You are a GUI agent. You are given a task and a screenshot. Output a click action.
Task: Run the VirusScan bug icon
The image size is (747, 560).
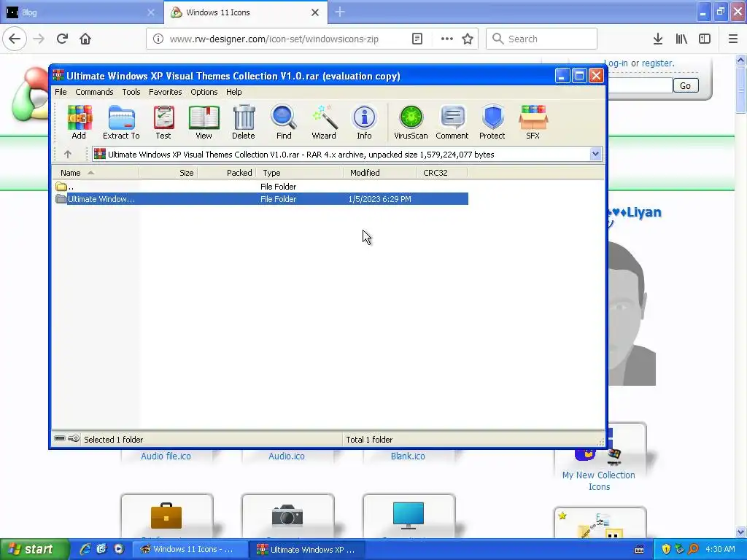(x=411, y=122)
